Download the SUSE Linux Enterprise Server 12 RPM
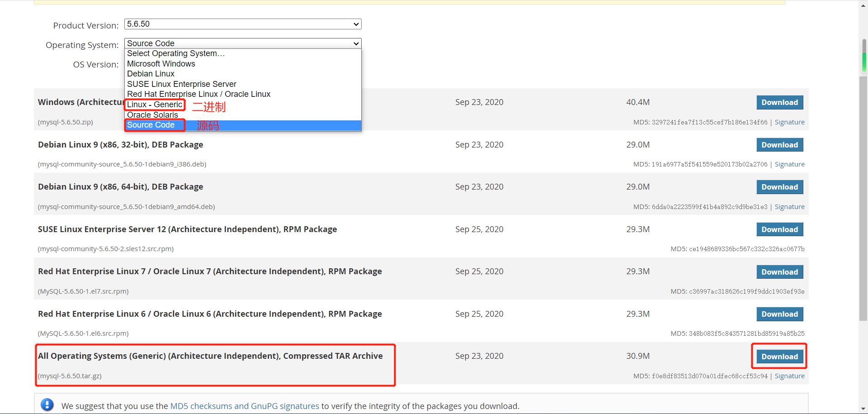The width and height of the screenshot is (868, 414). pyautogui.click(x=779, y=229)
